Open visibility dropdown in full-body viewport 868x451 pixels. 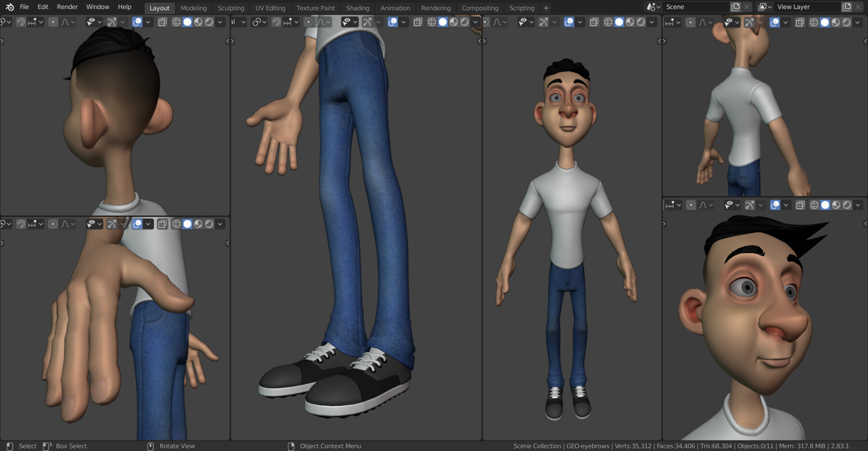tap(526, 22)
